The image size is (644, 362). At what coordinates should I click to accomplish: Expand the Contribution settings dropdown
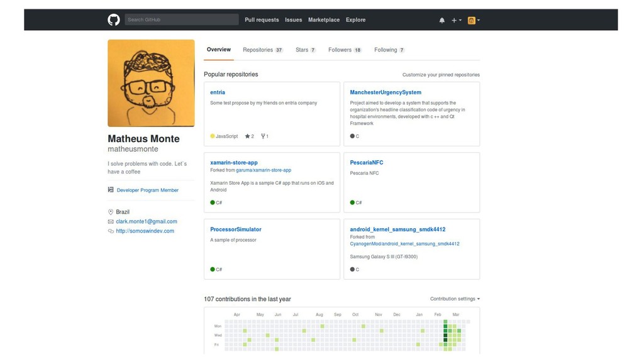coord(455,299)
